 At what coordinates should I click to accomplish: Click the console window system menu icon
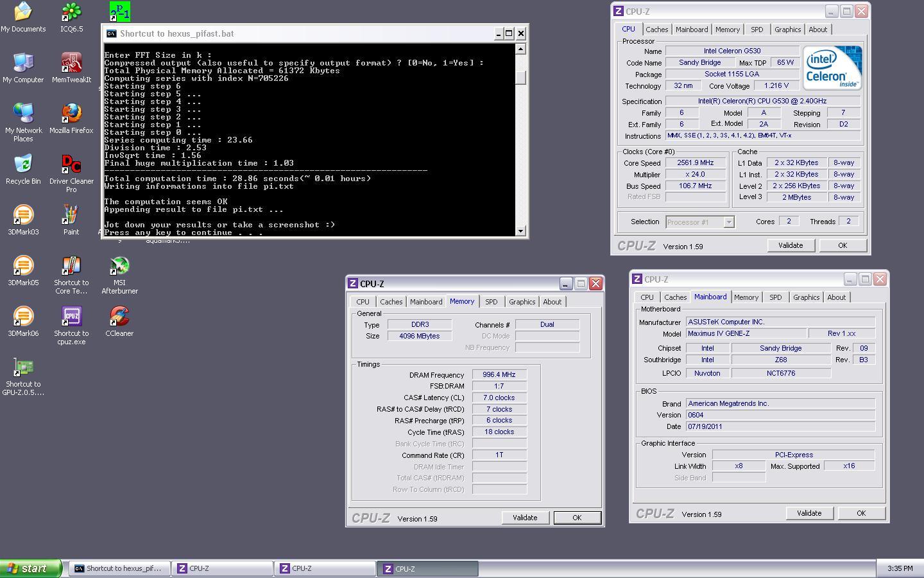point(111,33)
